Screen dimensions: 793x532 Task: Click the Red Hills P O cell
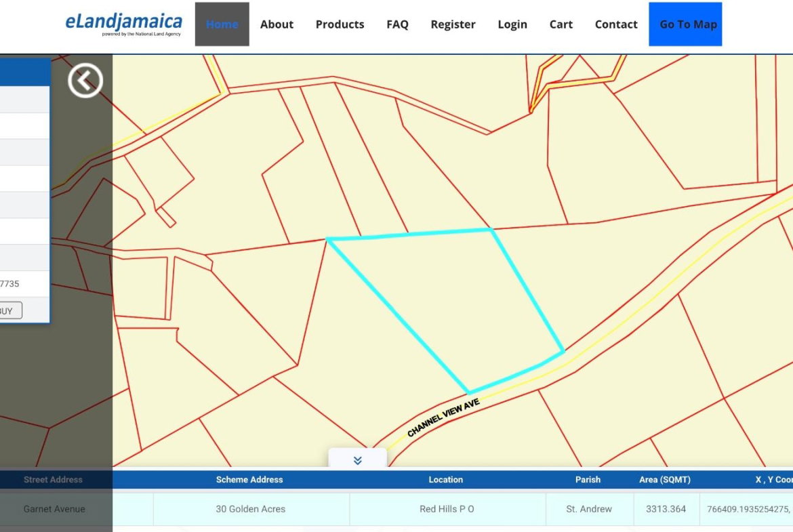click(x=447, y=509)
